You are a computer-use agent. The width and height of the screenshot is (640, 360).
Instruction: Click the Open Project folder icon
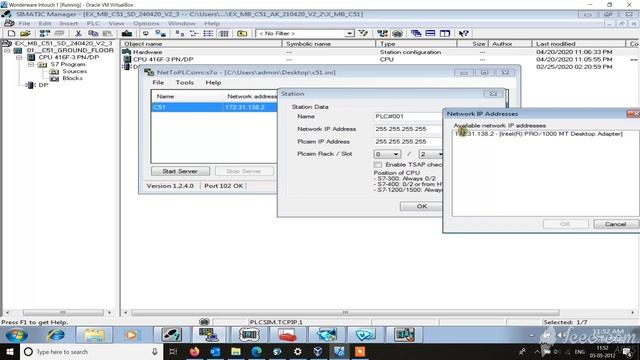(x=25, y=33)
